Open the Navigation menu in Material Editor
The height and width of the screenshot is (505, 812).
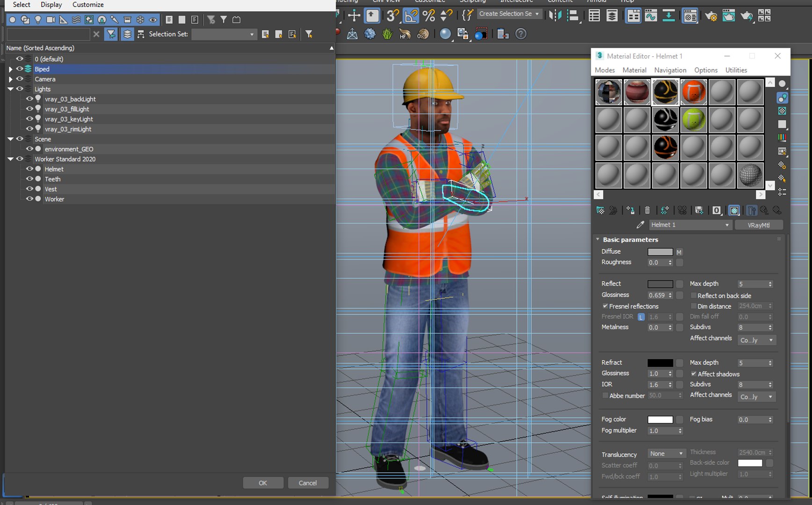[670, 70]
